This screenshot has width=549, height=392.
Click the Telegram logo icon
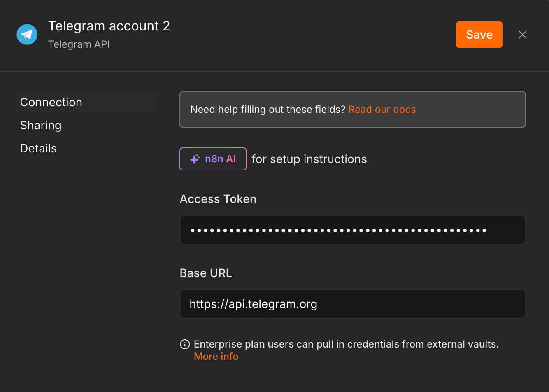click(27, 35)
